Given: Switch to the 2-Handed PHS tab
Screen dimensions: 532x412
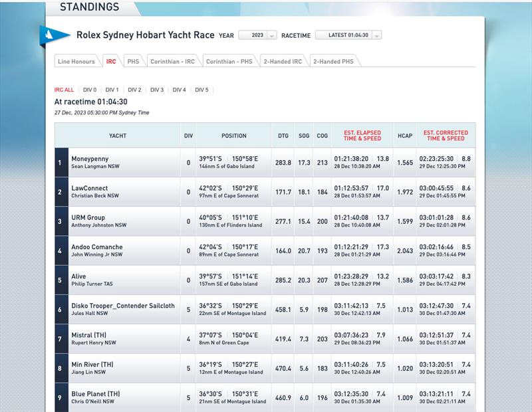Looking at the screenshot, I should (333, 61).
